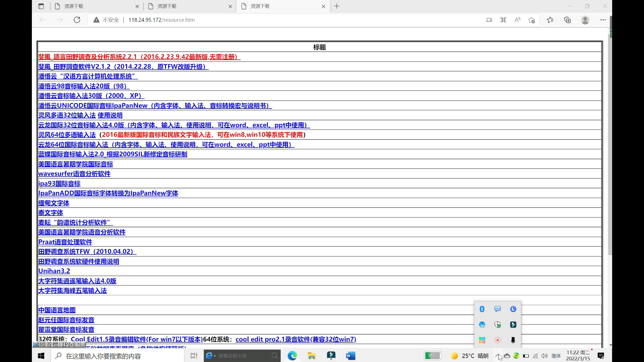This screenshot has height=362, width=644.
Task: Open the Edge settings and more menu
Action: tap(603, 20)
